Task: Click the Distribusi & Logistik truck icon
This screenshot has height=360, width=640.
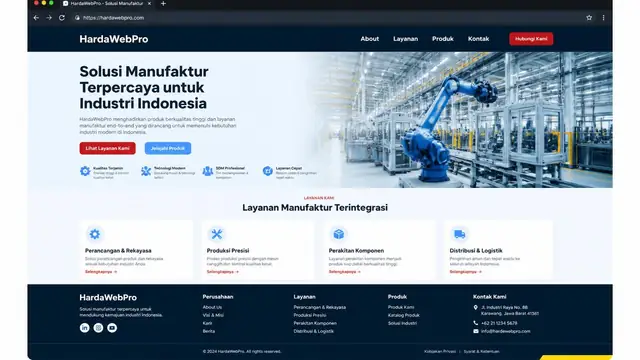Action: (460, 234)
